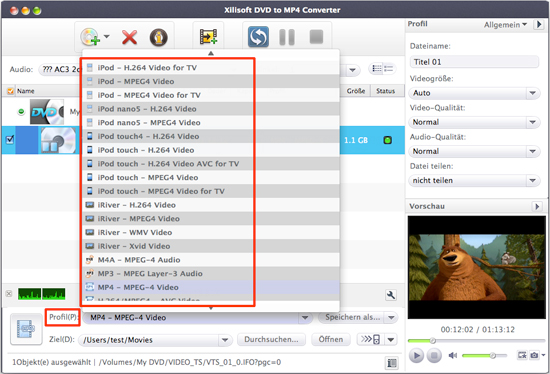
Task: Click the transfer to device icon
Action: (x=370, y=339)
